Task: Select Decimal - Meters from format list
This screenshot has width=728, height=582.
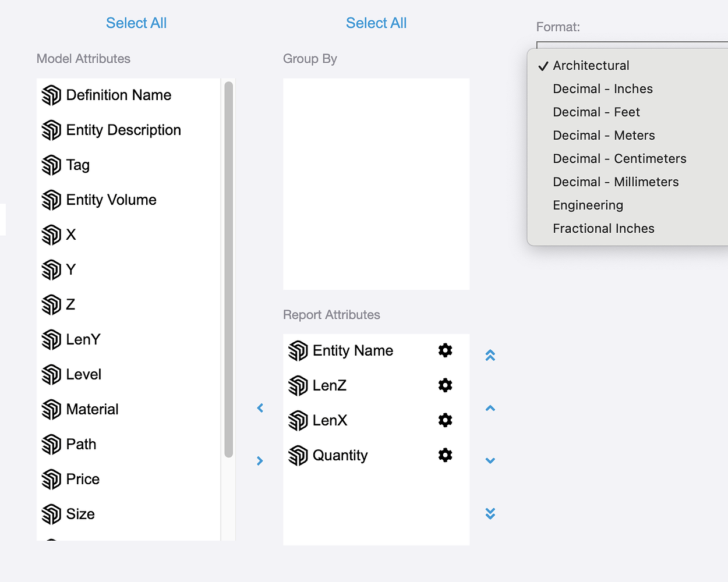Action: (x=603, y=136)
